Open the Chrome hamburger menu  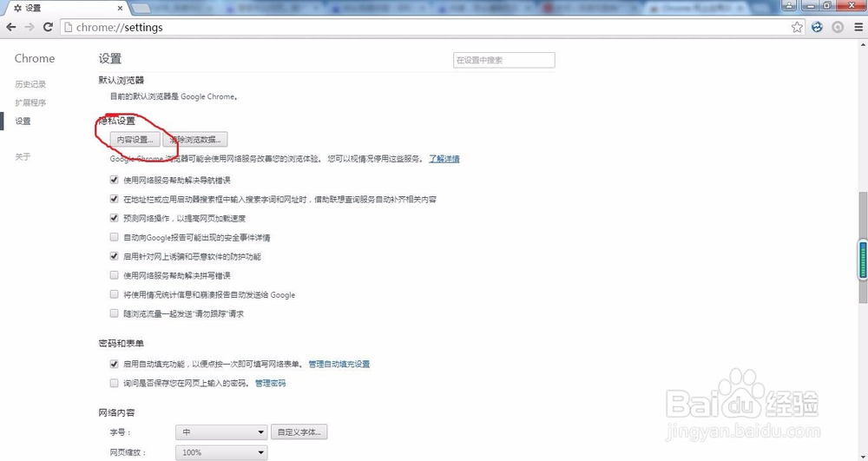coord(858,27)
